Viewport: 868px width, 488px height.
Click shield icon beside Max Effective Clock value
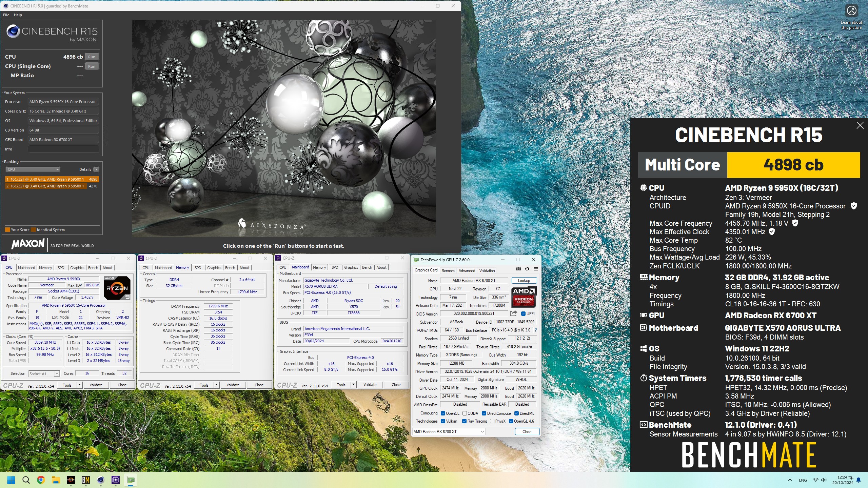click(772, 231)
